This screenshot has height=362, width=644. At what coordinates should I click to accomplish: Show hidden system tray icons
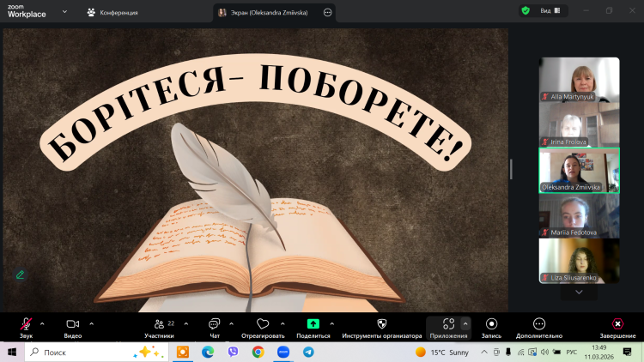[x=484, y=353]
